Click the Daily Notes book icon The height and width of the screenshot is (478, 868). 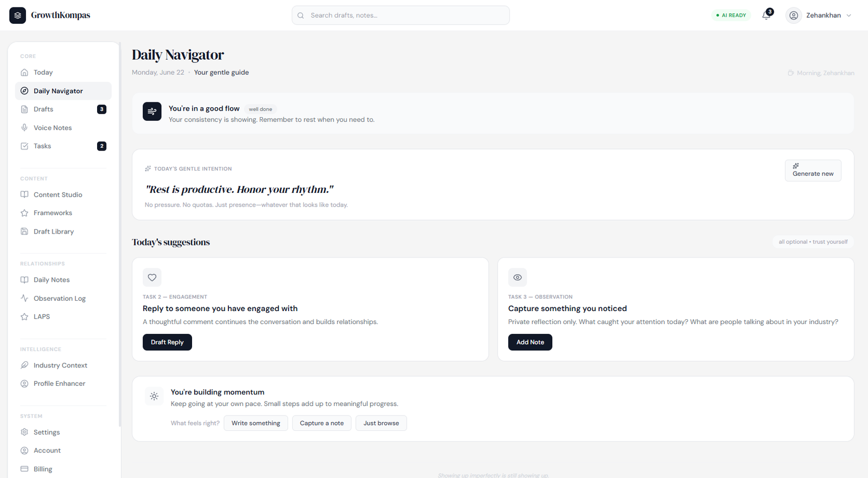click(24, 280)
